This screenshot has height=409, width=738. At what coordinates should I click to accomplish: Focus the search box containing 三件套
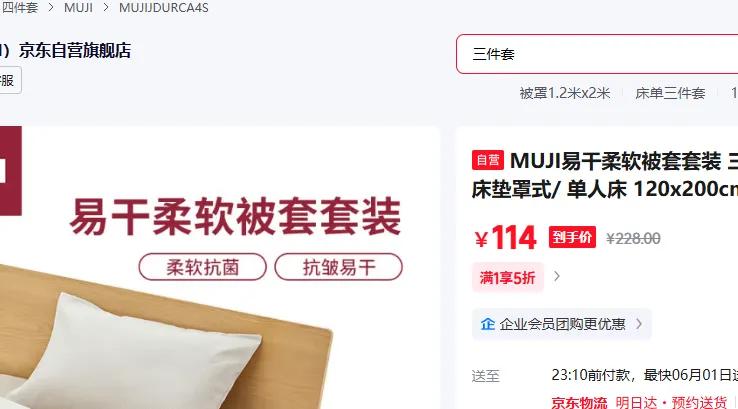pyautogui.click(x=597, y=54)
